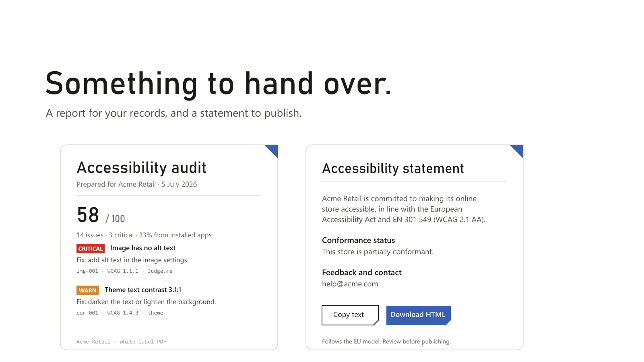Click the Follows the EU model note
The width and height of the screenshot is (644, 362).
click(x=386, y=341)
